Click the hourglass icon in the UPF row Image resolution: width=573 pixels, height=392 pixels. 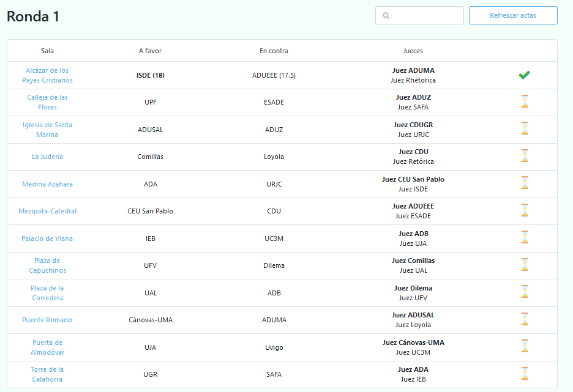[525, 102]
